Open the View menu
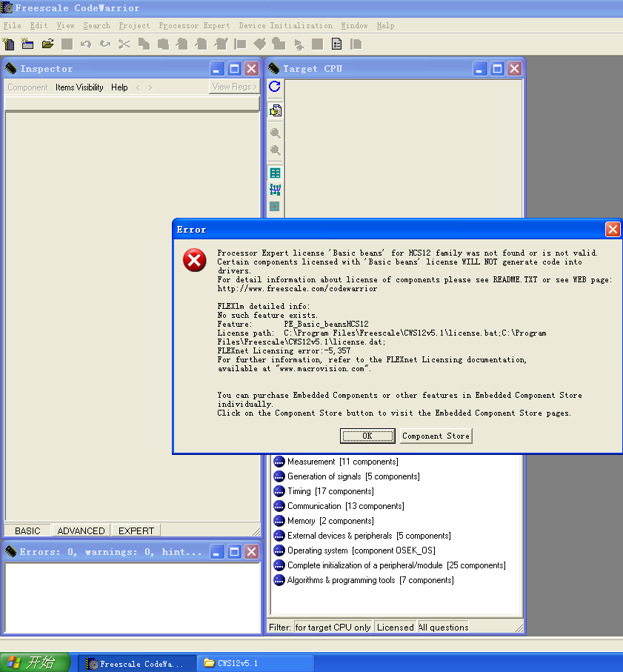 point(65,26)
